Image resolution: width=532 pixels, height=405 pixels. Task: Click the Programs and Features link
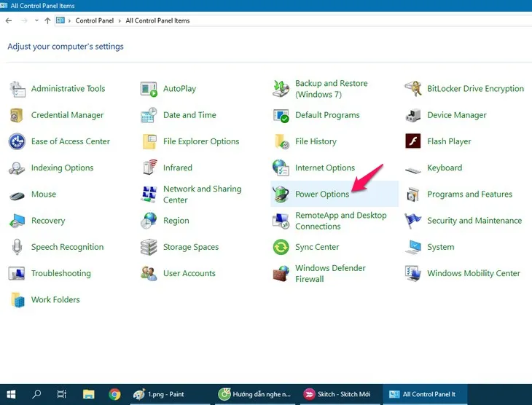coord(469,194)
